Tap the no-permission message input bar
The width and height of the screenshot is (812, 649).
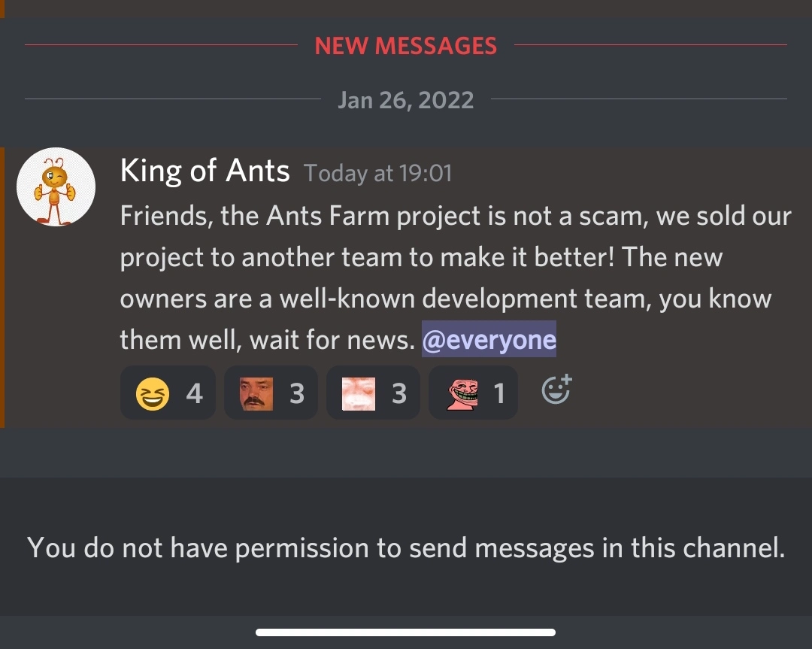coord(406,547)
